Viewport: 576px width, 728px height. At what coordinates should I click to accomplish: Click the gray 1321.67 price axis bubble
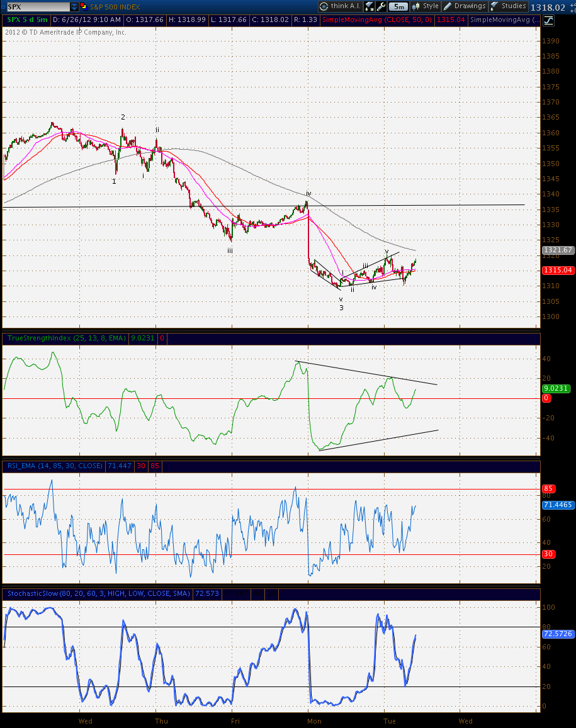558,250
